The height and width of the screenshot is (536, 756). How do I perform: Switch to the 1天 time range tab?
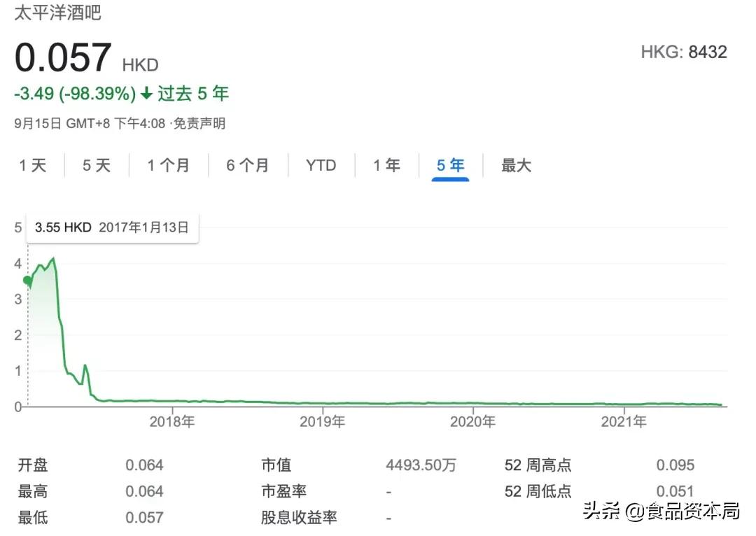[x=32, y=165]
